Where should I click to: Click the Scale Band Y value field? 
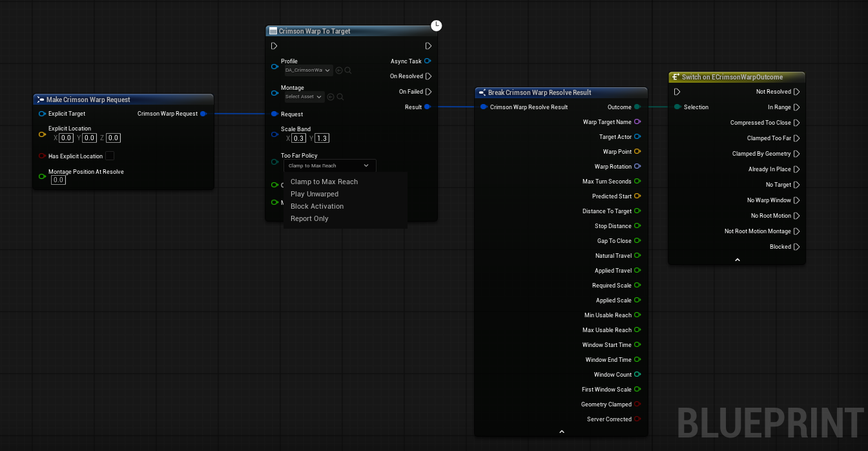point(322,138)
